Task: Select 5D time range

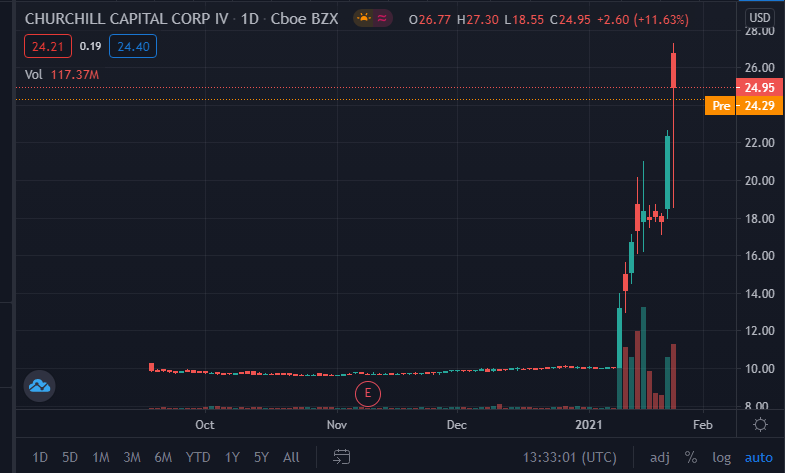Action: point(70,457)
